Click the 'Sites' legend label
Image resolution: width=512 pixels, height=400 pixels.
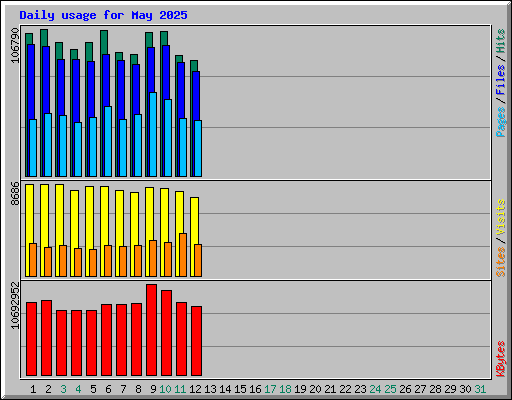tap(501, 262)
